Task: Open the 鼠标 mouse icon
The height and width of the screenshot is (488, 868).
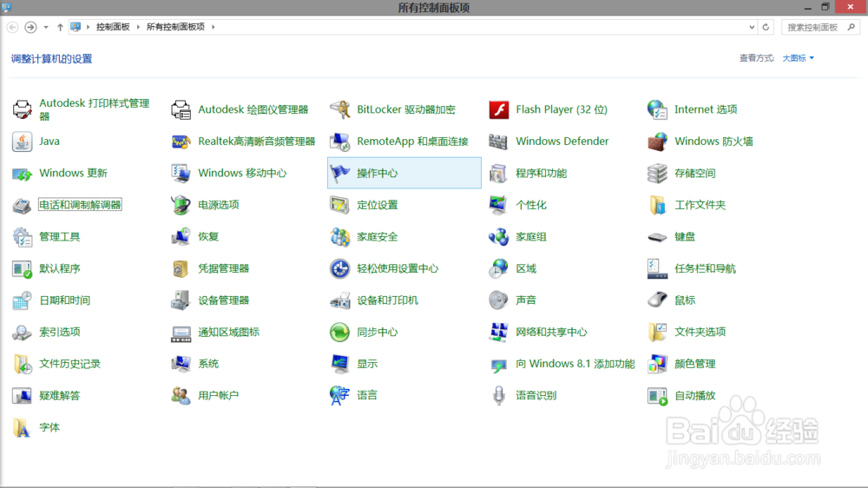Action: pos(657,300)
